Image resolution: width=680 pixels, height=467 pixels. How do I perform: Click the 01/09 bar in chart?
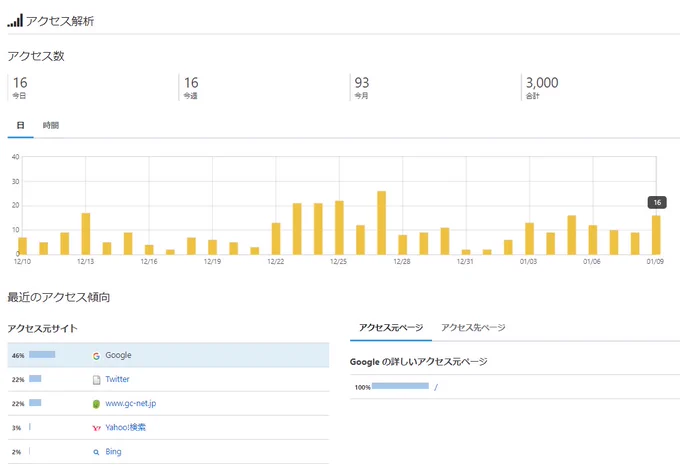click(x=656, y=235)
